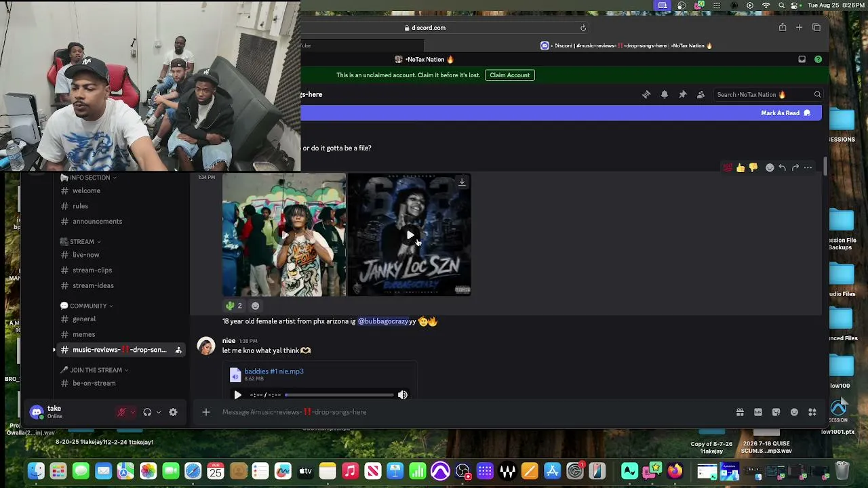Image resolution: width=868 pixels, height=488 pixels.
Task: Share the Safari page
Action: [x=783, y=27]
